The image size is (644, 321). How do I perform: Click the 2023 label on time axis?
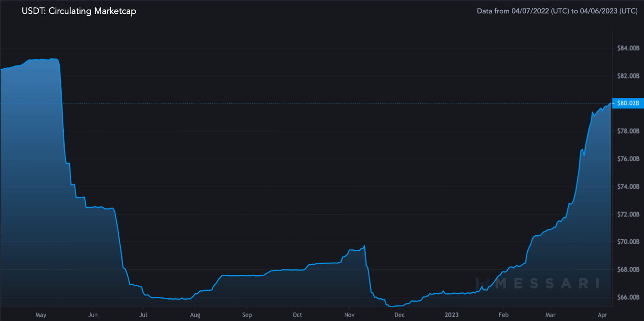pos(452,315)
